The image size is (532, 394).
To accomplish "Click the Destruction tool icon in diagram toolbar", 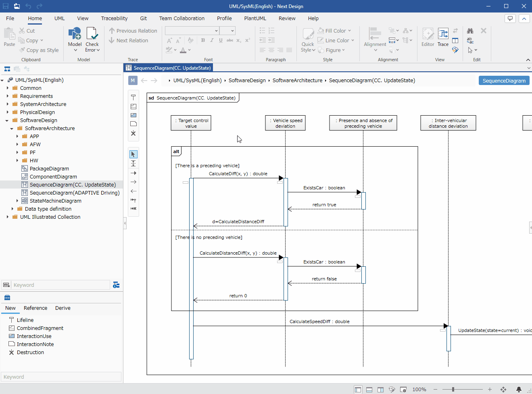I will (134, 133).
